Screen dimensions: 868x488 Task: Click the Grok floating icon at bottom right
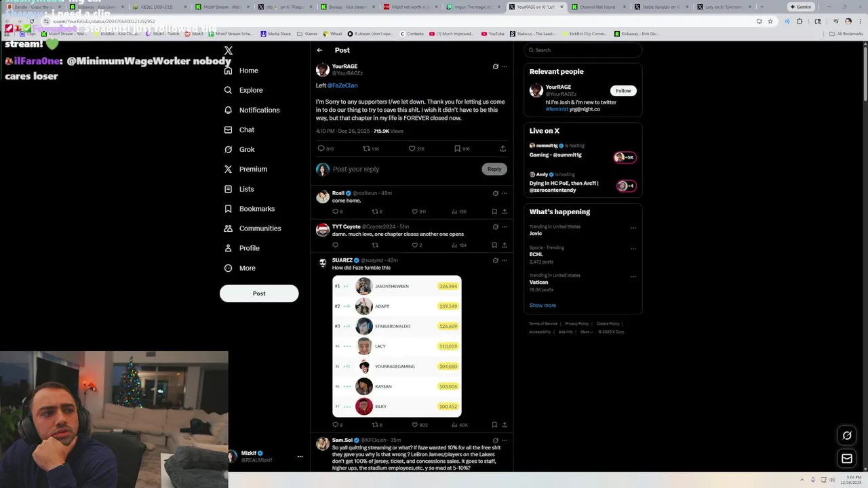(x=847, y=436)
